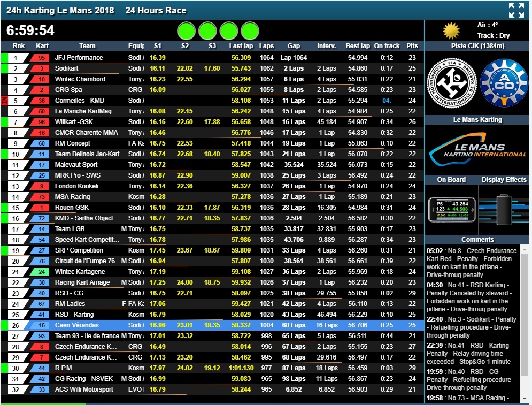532x405 pixels.
Task: Click the 6:59:54 race timer
Action: (30, 30)
